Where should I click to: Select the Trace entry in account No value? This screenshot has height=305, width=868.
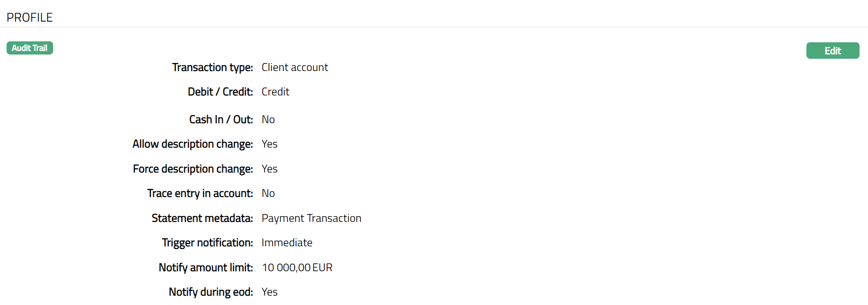point(268,193)
